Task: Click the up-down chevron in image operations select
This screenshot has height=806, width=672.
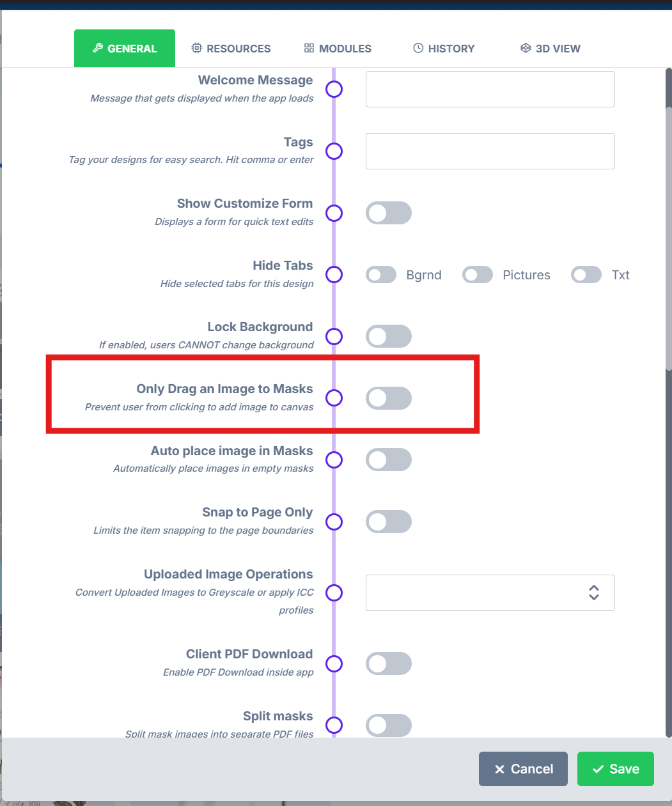Action: (x=594, y=593)
